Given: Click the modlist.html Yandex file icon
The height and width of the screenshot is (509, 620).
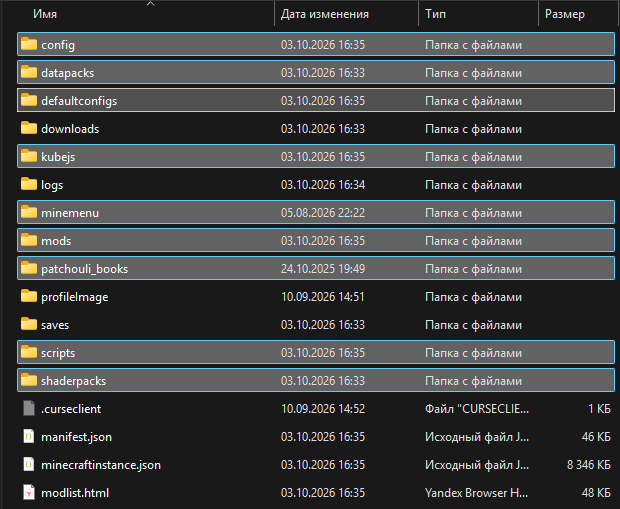Looking at the screenshot, I should click(29, 492).
